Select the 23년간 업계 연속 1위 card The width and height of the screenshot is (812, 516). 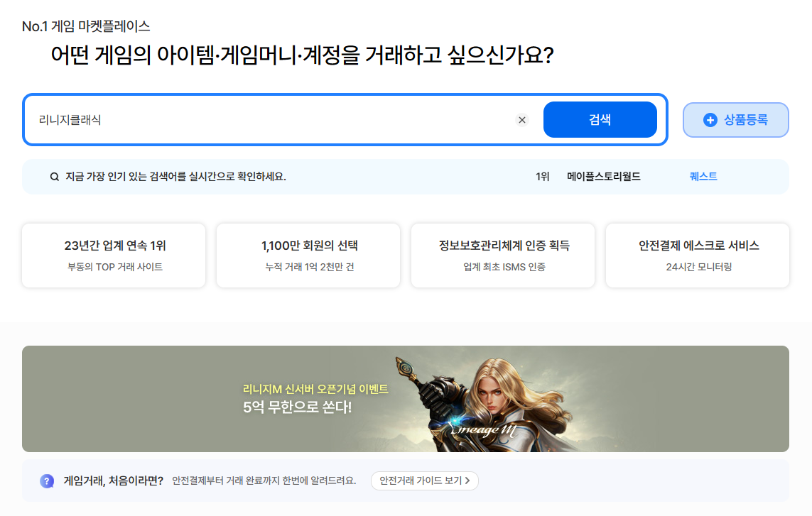114,255
